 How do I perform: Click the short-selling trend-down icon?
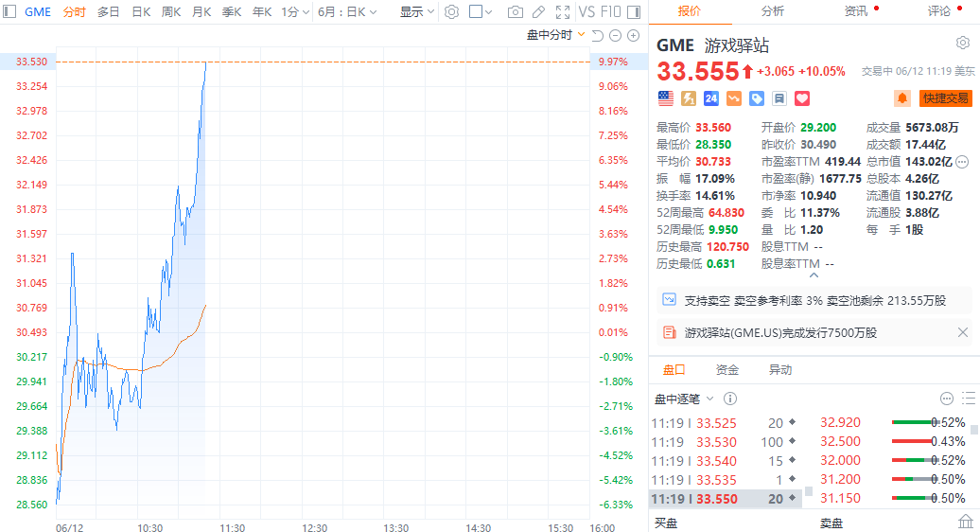click(x=734, y=98)
